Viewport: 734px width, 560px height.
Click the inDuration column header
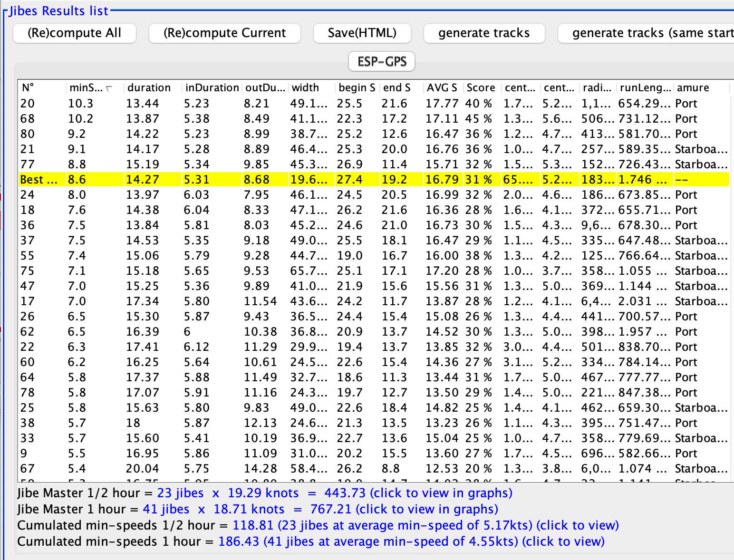pos(212,88)
